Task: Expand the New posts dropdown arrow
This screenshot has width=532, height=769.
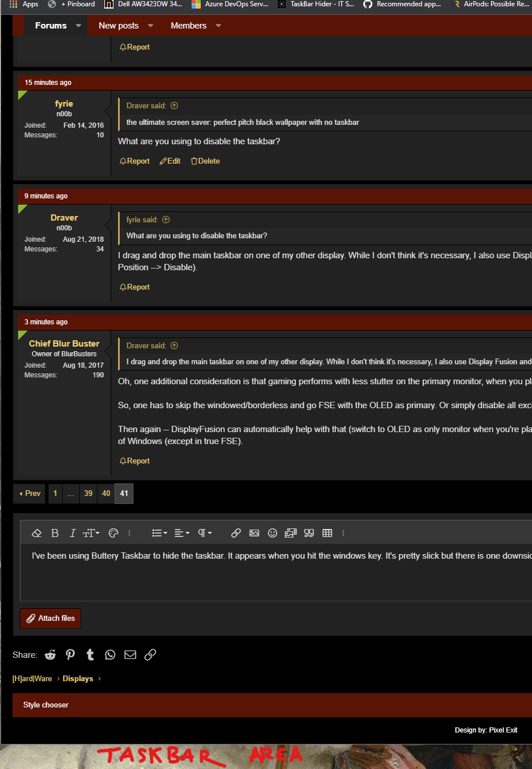Action: [x=151, y=26]
